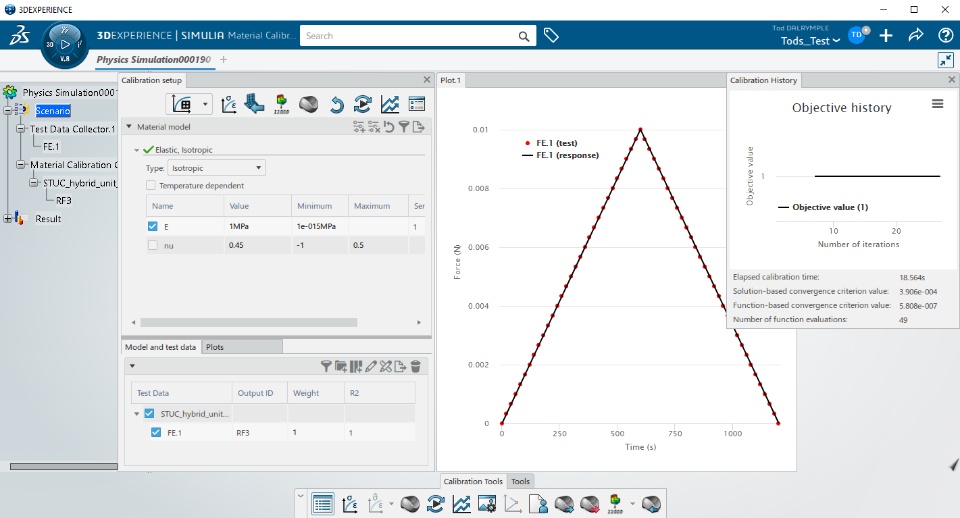This screenshot has width=960, height=518.
Task: Open the Objective history chart hamburger menu
Action: (x=937, y=104)
